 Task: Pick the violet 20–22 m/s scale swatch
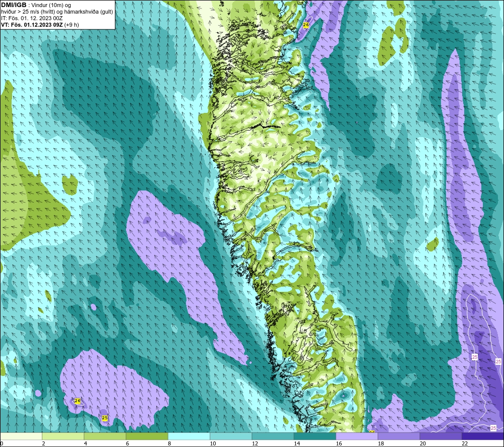coord(440,436)
